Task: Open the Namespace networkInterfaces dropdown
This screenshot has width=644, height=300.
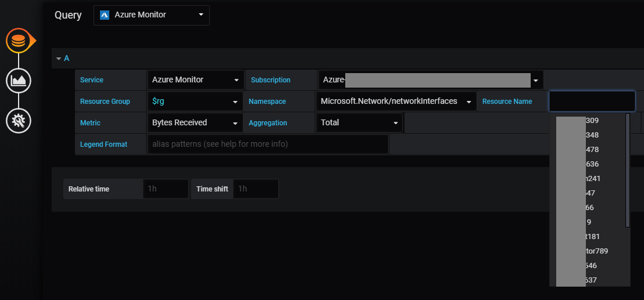Action: click(395, 102)
